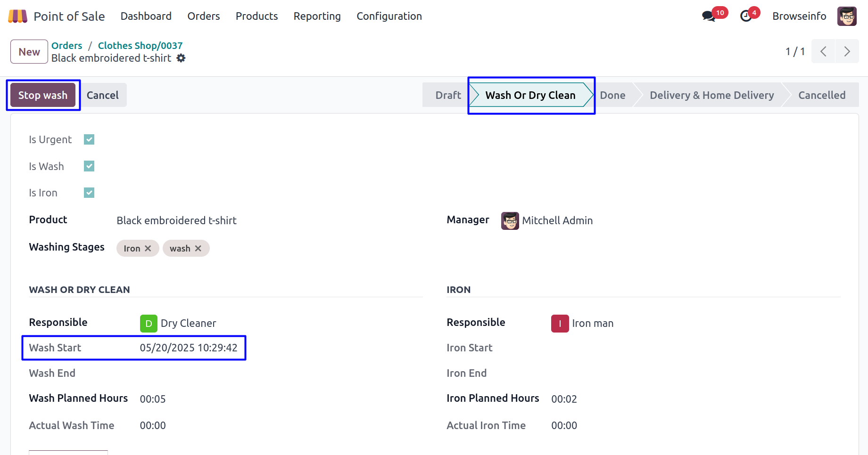Screen dimensions: 868x455
Task: Expand the Reporting menu
Action: (317, 16)
